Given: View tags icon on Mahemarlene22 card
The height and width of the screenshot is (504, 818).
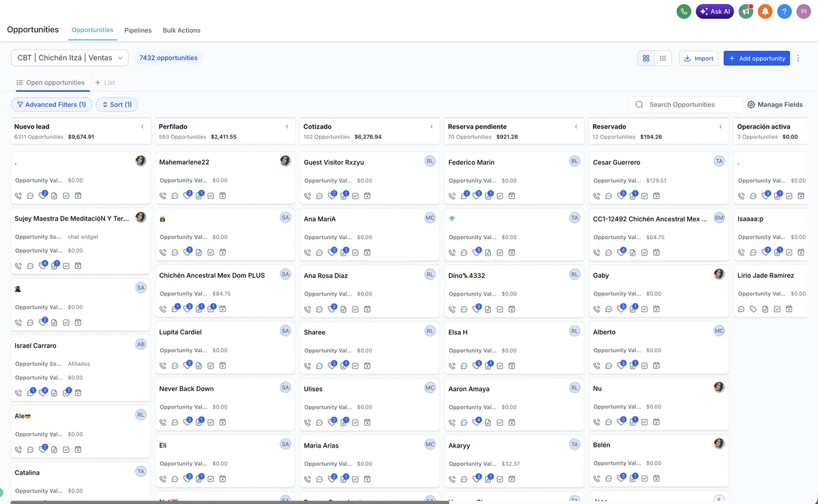Looking at the screenshot, I should point(187,195).
